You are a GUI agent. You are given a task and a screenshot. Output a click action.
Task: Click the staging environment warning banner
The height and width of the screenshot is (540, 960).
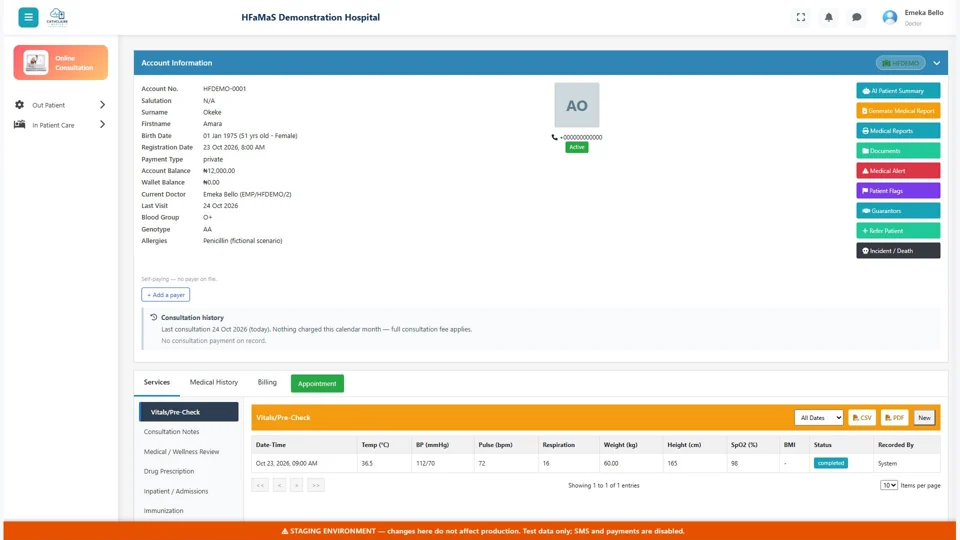pyautogui.click(x=480, y=531)
